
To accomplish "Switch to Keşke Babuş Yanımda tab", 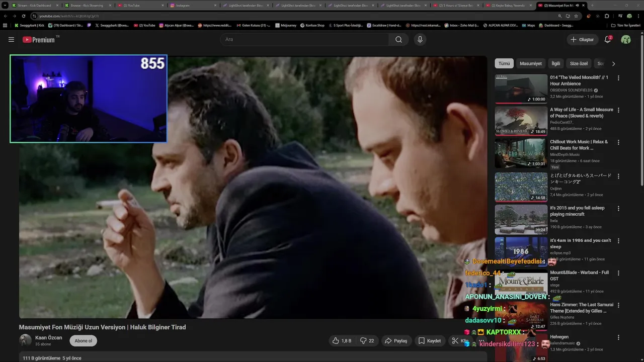I will click(x=508, y=6).
